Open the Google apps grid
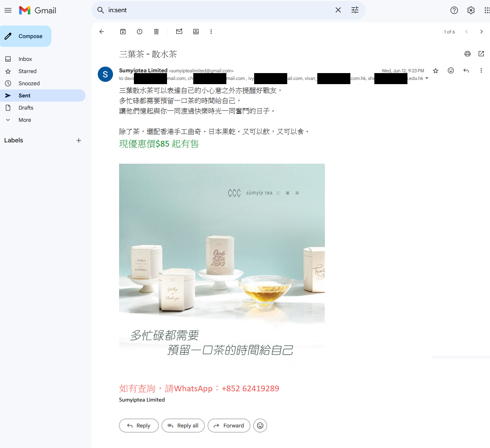 487,10
